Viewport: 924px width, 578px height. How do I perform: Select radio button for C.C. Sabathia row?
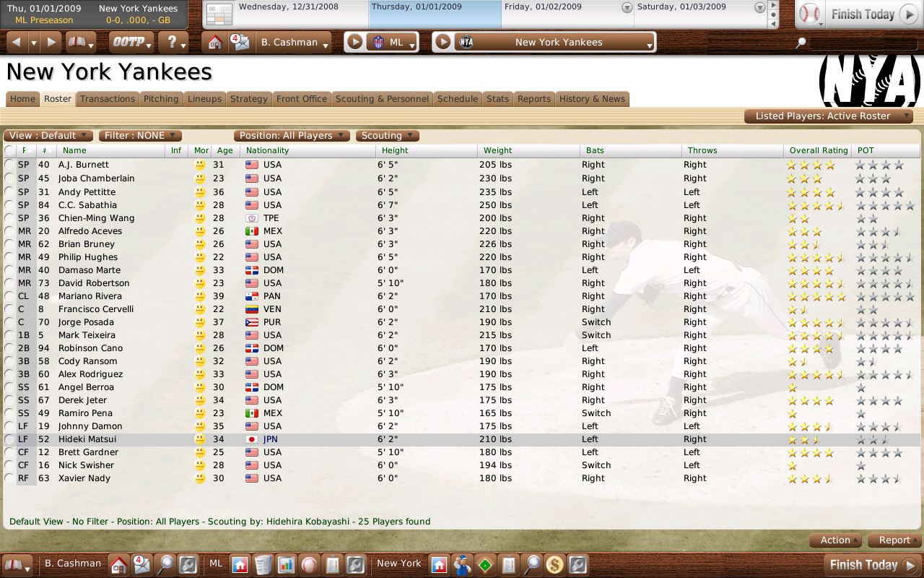tap(9, 205)
